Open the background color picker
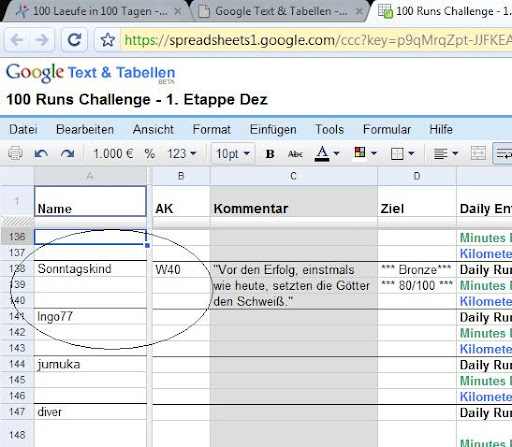Viewport: 512px width, 447px height. click(365, 154)
